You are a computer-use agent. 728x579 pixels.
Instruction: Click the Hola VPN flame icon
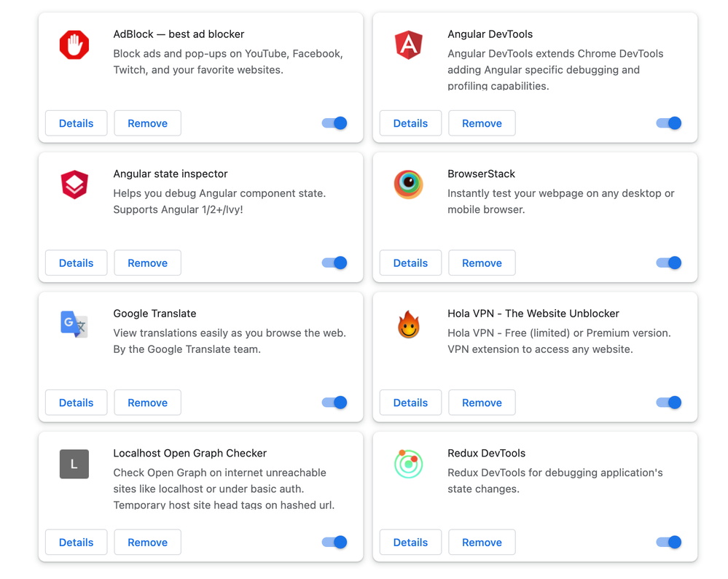tap(409, 325)
